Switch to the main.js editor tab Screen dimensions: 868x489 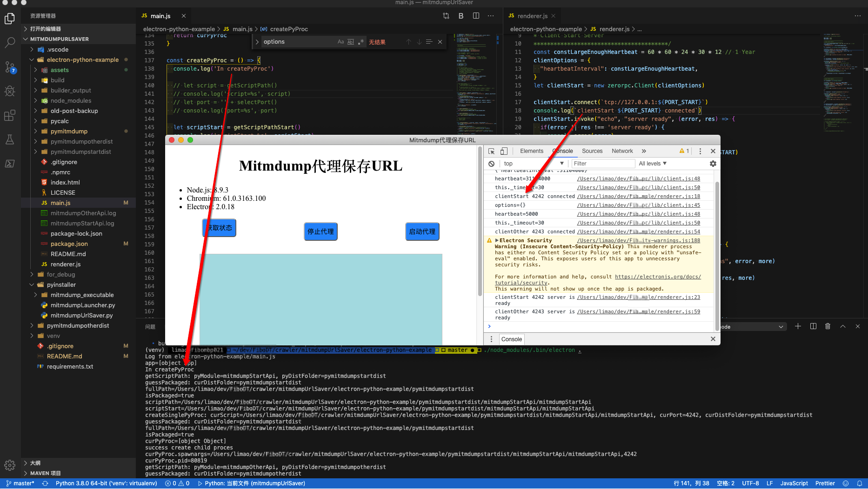click(x=161, y=16)
